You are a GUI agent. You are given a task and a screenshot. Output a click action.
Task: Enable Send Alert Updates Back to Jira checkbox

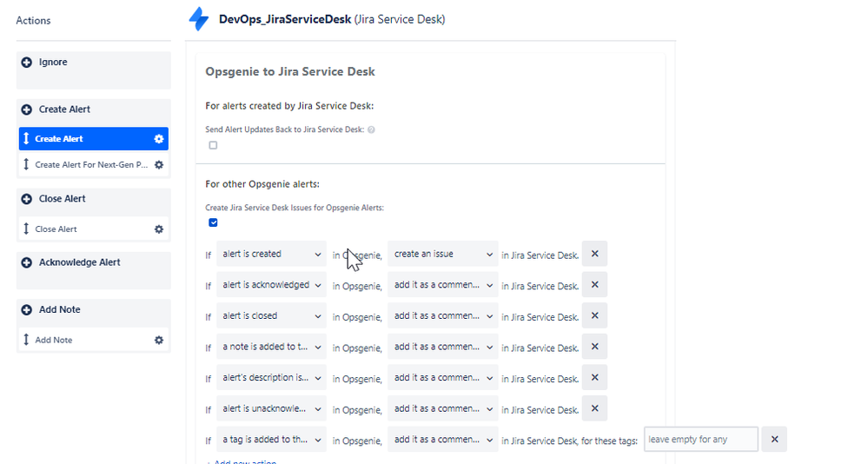pyautogui.click(x=213, y=145)
